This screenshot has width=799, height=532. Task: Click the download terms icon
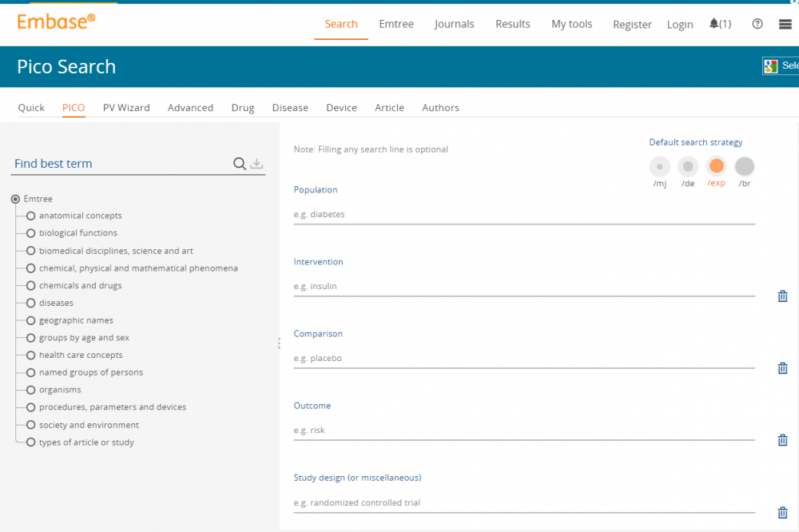pos(256,164)
